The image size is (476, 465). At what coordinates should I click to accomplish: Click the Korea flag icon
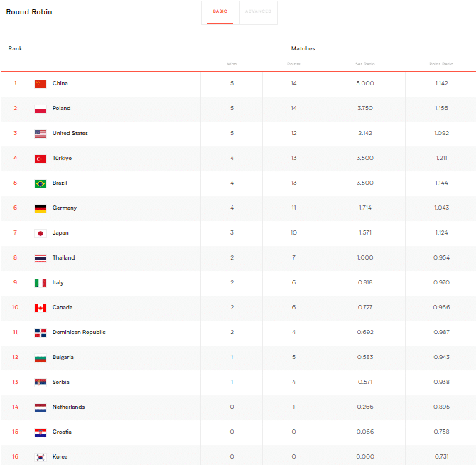[x=40, y=457]
